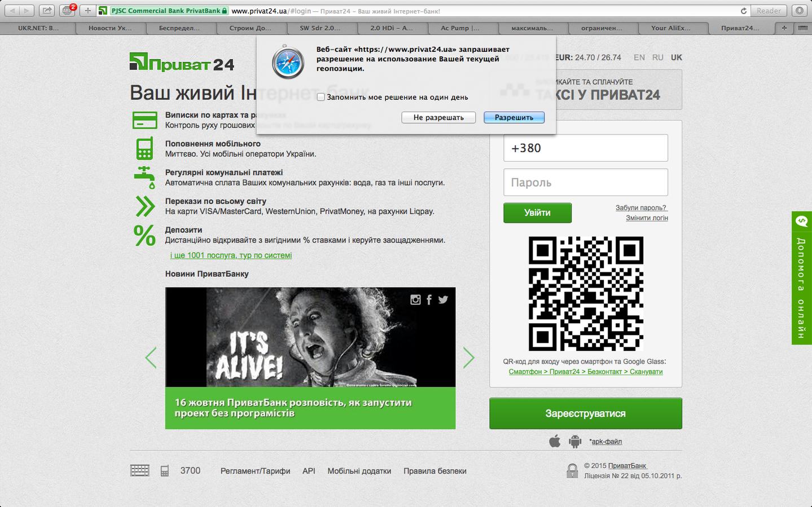Switch to the SW 5dr 2.0... tab
The height and width of the screenshot is (507, 812).
320,28
